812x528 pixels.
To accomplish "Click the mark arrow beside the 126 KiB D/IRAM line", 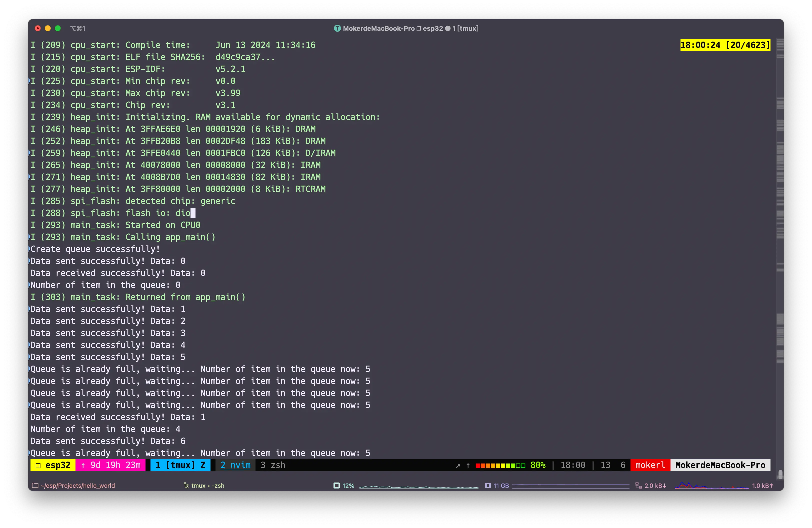I will coord(29,153).
